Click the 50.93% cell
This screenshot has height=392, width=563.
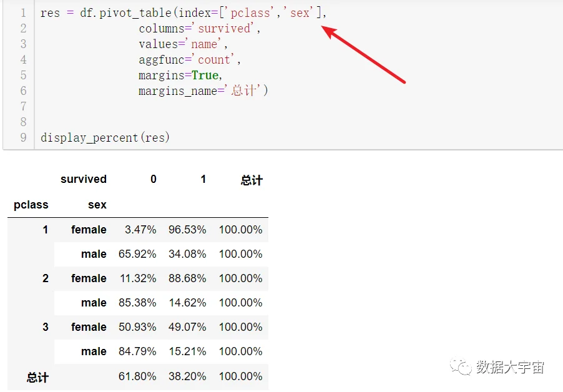[x=137, y=327]
